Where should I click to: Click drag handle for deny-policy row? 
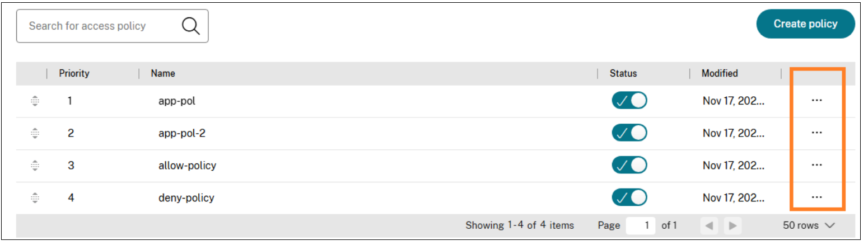click(35, 197)
